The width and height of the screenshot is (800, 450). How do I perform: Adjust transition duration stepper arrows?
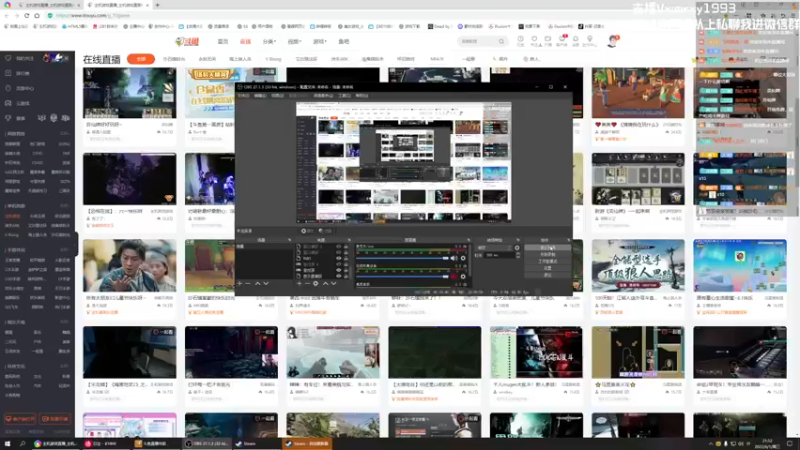518,255
